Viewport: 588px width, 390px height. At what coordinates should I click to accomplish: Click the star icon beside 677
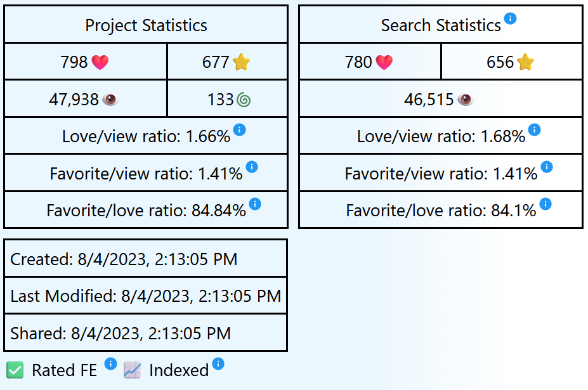[x=242, y=62]
